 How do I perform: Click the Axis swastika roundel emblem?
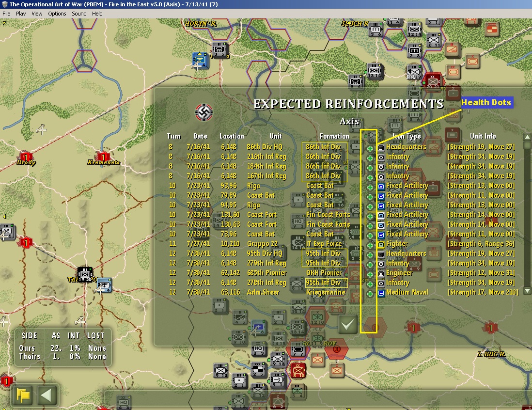pos(204,112)
